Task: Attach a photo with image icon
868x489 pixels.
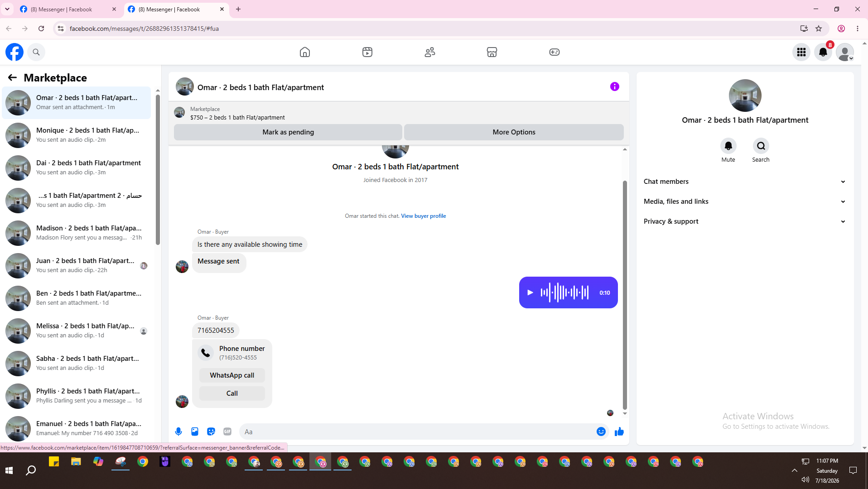Action: [x=195, y=432]
